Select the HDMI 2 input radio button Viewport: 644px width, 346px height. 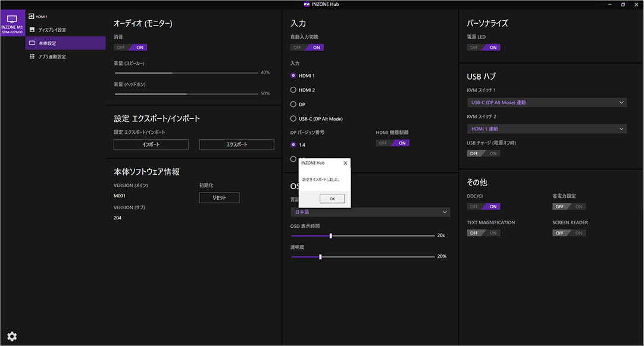click(x=293, y=90)
